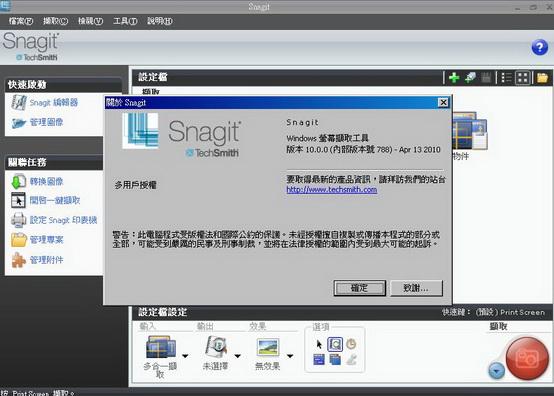Open the 工具(T) menu
Image resolution: width=554 pixels, height=396 pixels.
(125, 21)
